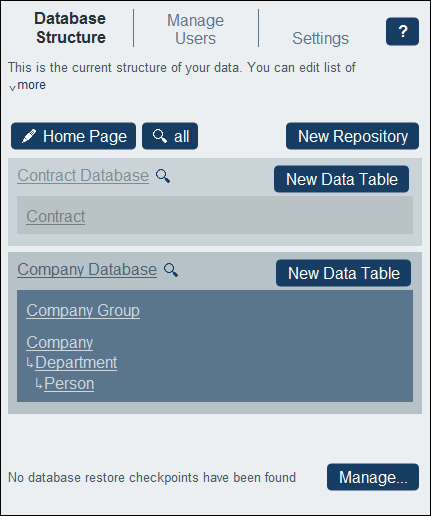Add New Data Table to Contract Database
This screenshot has height=516, width=431.
[x=341, y=179]
